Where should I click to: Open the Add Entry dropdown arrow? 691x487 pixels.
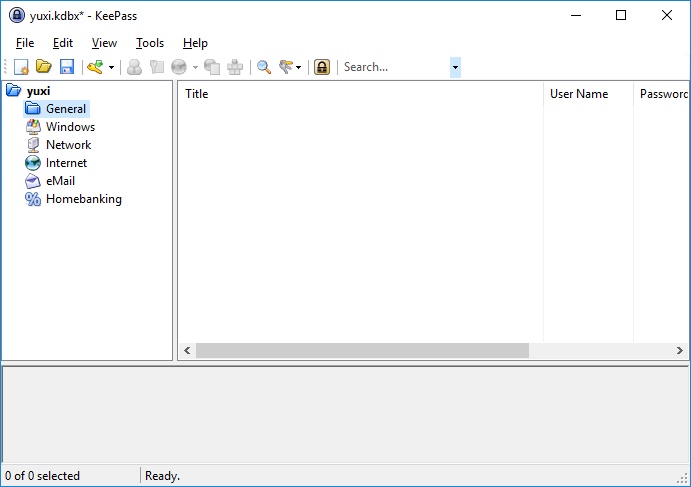(111, 67)
